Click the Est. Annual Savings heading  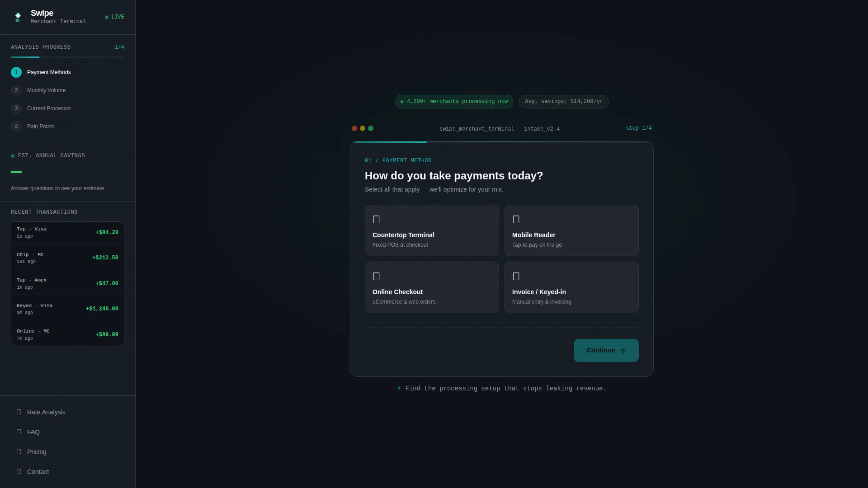click(x=52, y=155)
